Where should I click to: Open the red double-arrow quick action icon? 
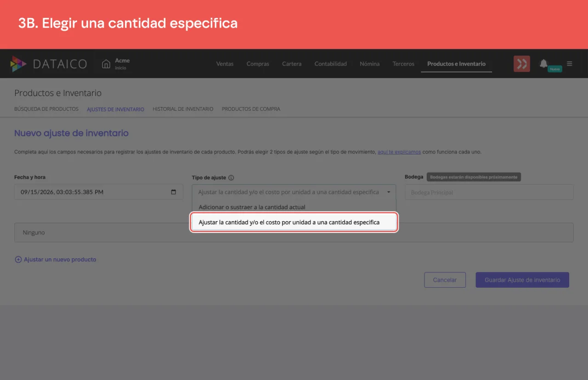coord(522,64)
